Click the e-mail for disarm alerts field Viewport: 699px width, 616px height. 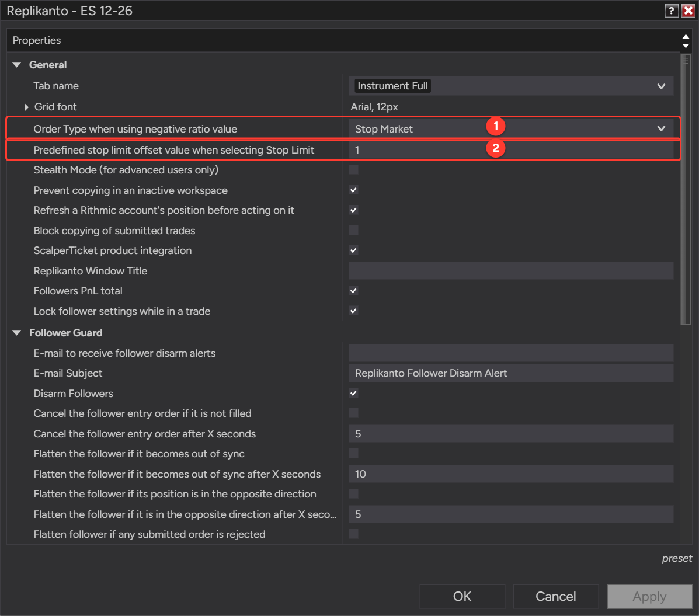511,353
